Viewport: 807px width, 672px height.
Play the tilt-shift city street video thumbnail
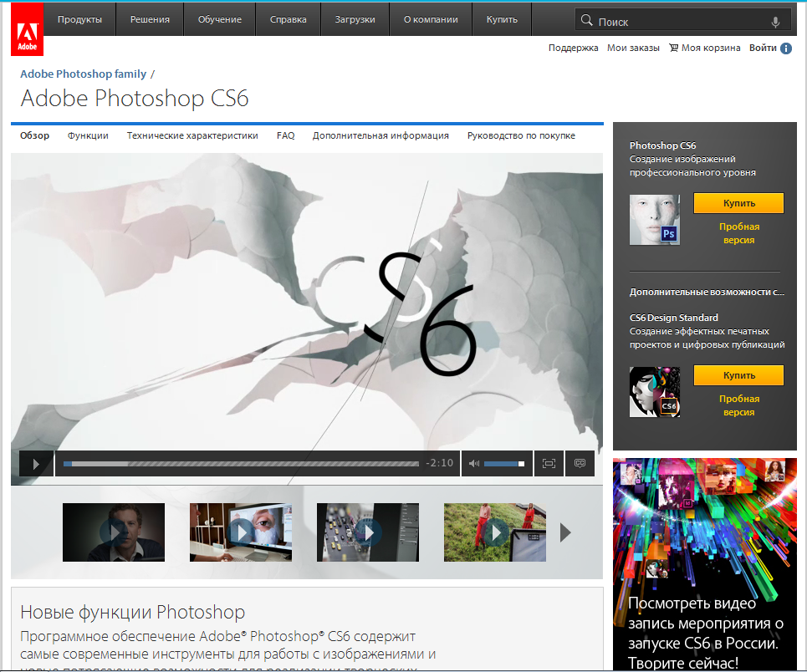[368, 532]
